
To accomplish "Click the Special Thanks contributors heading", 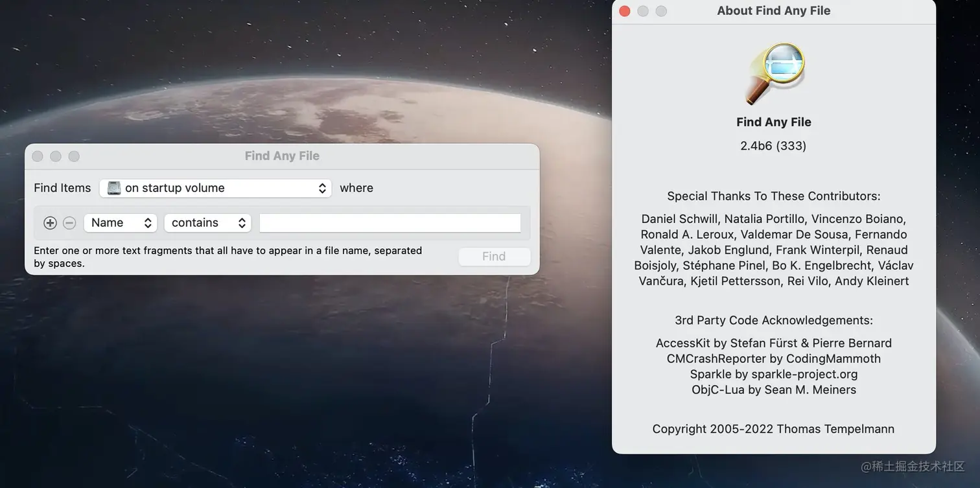I will tap(773, 195).
